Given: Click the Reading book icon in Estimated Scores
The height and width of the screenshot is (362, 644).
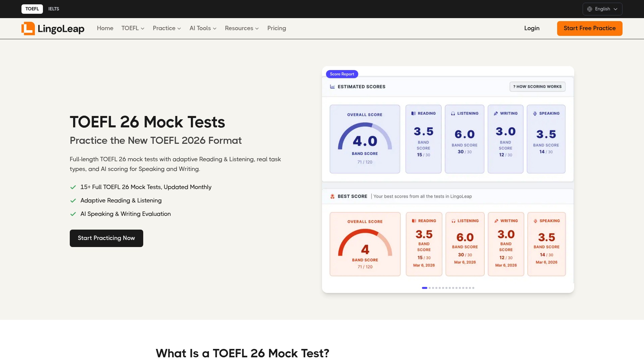Looking at the screenshot, I should point(414,113).
